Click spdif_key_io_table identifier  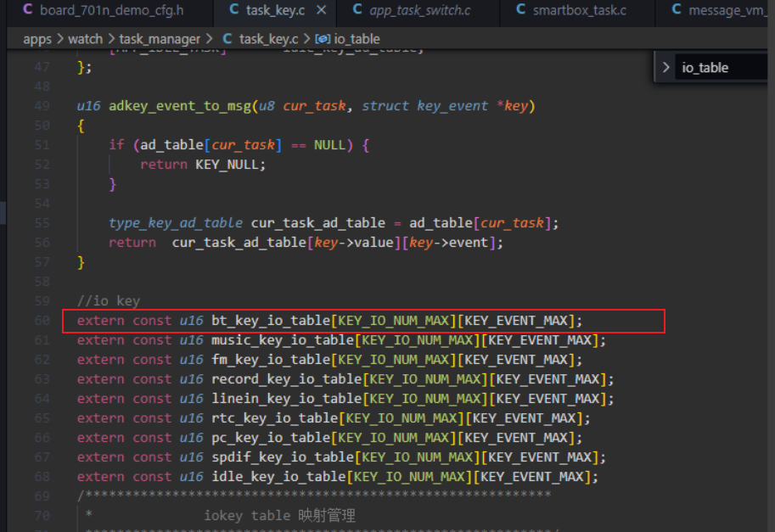(x=283, y=457)
